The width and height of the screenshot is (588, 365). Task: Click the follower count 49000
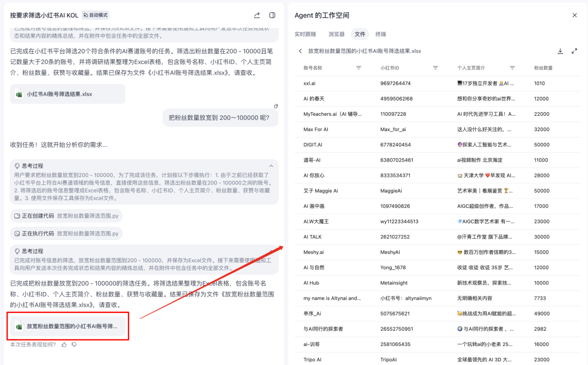[542, 314]
